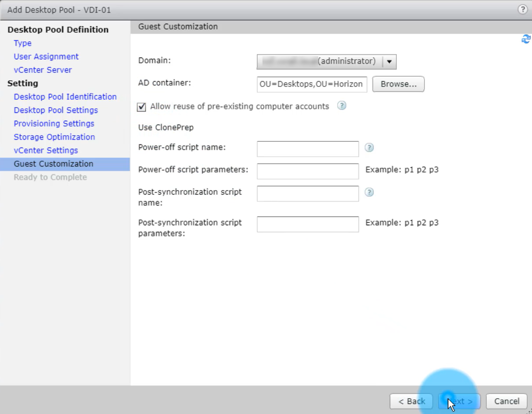Focus the Power-off script parameters field

click(x=308, y=171)
